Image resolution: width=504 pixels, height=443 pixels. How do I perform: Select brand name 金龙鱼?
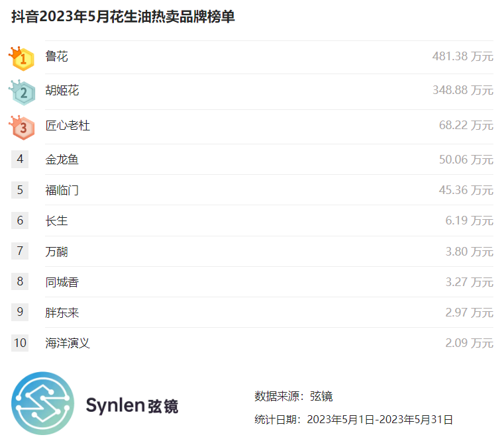62,160
